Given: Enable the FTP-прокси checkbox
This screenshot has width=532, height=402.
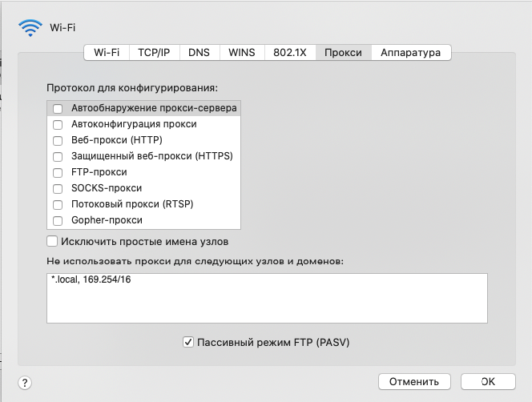Looking at the screenshot, I should coord(58,172).
